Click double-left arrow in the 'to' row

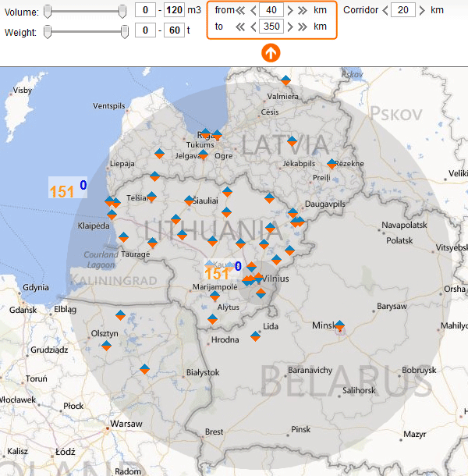242,27
